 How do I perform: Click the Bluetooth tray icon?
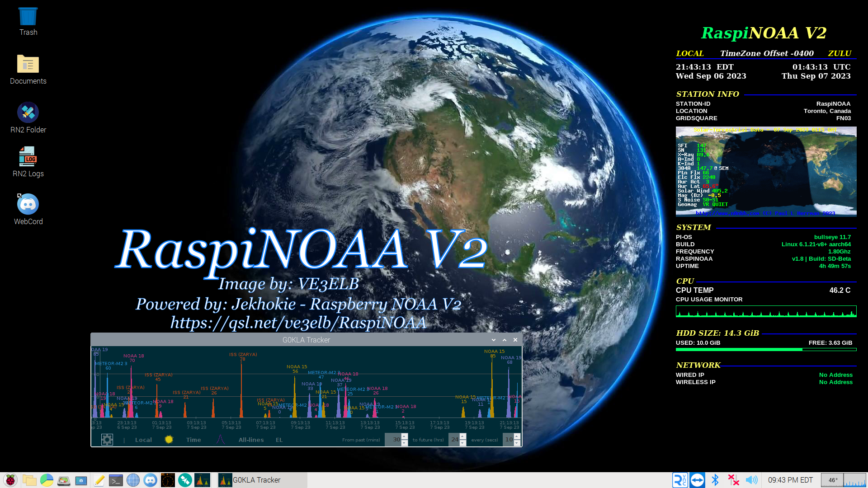click(715, 480)
